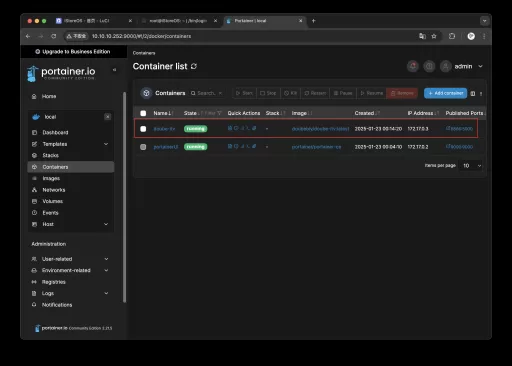Expand the Environment-related section
This screenshot has height=366, width=512.
(x=106, y=270)
